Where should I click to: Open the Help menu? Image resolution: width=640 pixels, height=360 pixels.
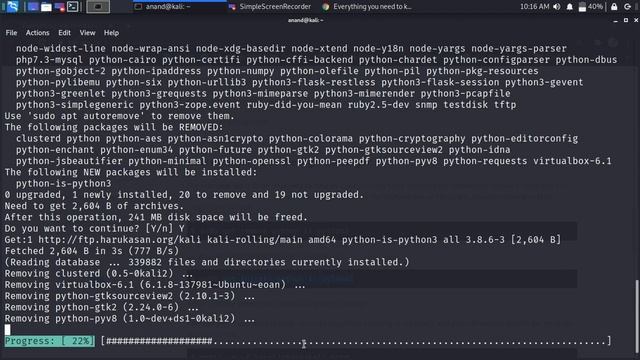(111, 33)
